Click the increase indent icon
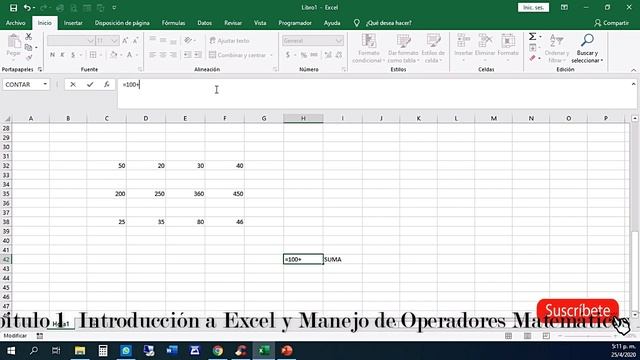 (x=198, y=55)
